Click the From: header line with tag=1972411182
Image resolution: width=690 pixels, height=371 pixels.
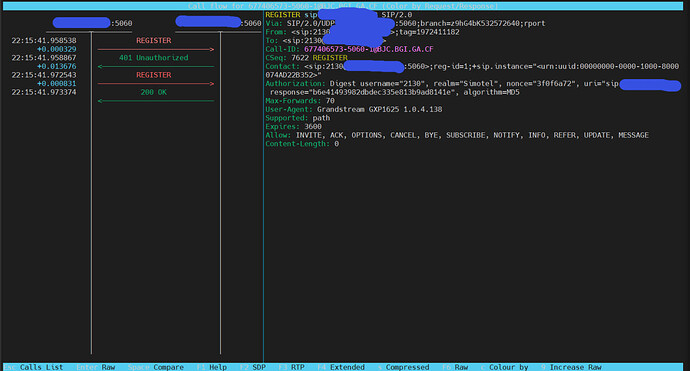pos(362,32)
